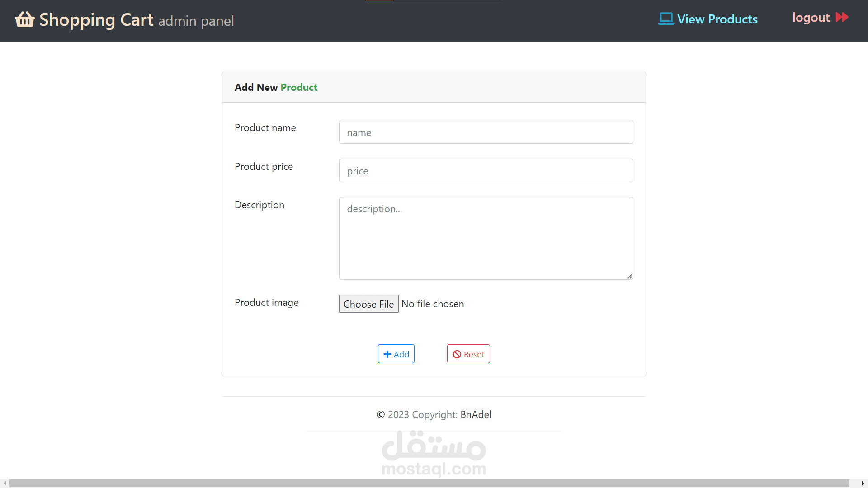This screenshot has height=488, width=868.
Task: Click the horizontal scrollbar track
Action: tap(429, 483)
